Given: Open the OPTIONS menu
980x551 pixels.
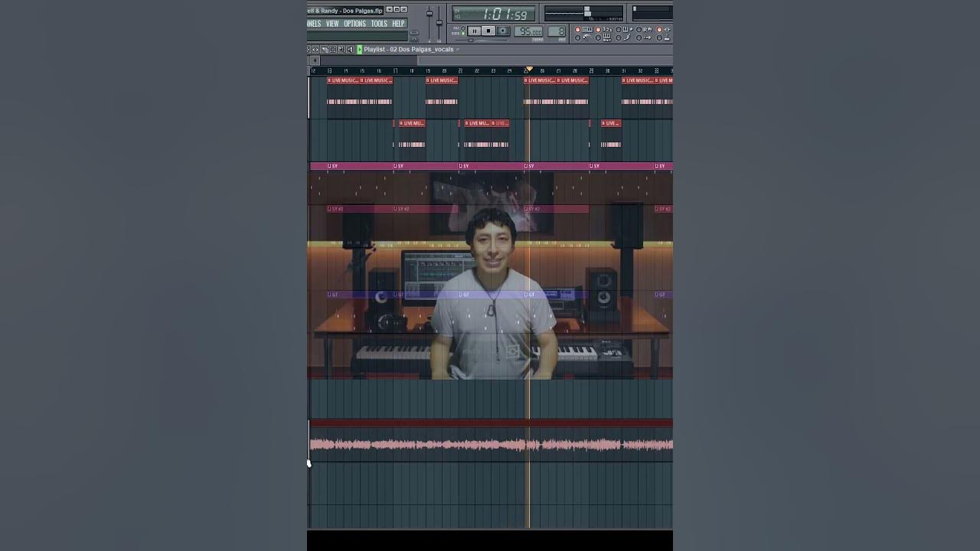Looking at the screenshot, I should 354,24.
